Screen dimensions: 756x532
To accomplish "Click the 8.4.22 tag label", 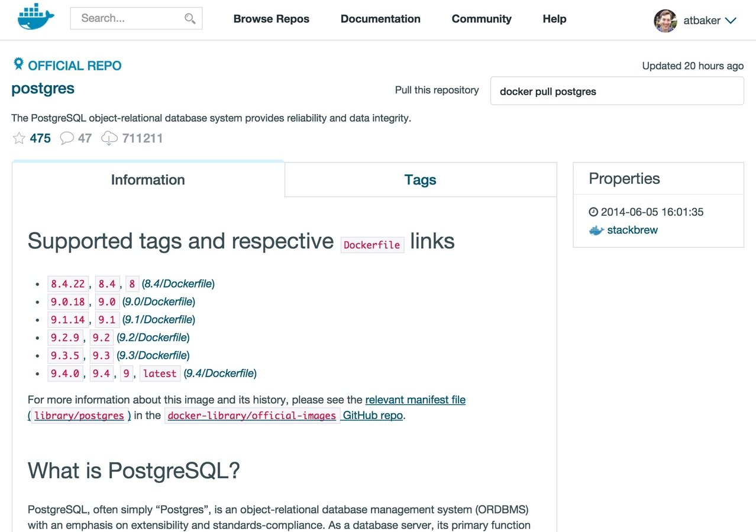I will click(67, 284).
